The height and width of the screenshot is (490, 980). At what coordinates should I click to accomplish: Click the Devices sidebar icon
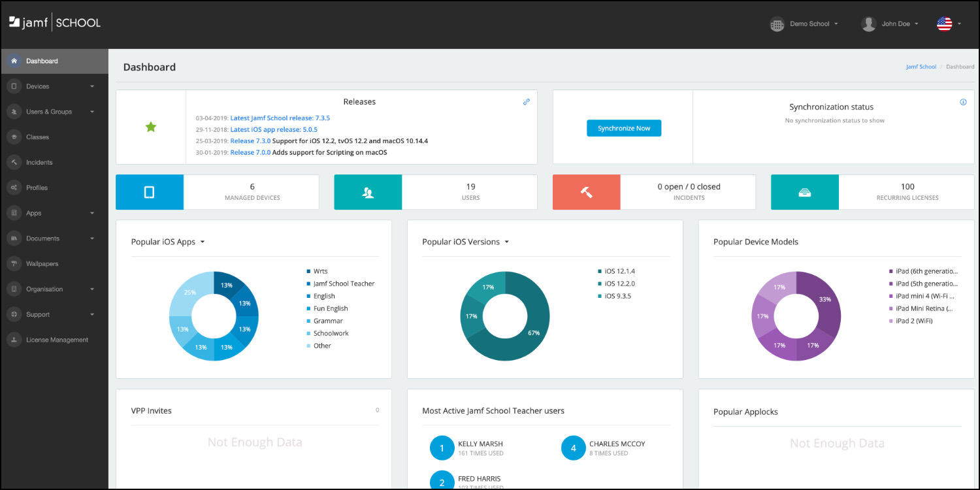pyautogui.click(x=14, y=86)
